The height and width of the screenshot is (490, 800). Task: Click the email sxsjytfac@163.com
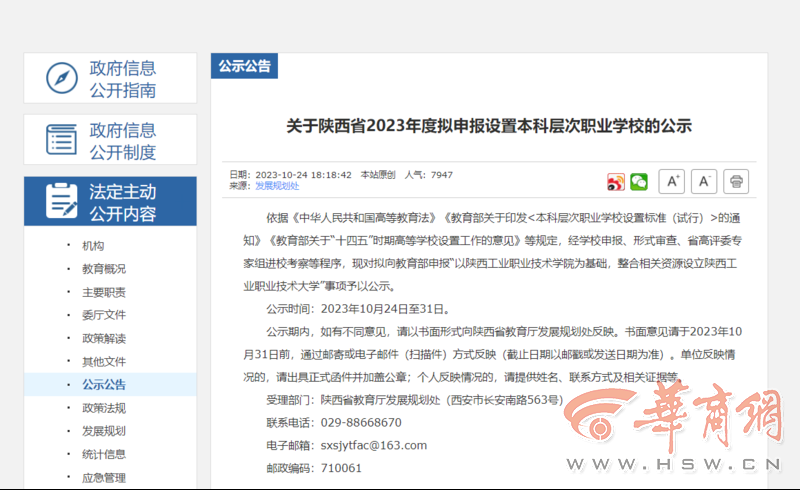pyautogui.click(x=373, y=445)
